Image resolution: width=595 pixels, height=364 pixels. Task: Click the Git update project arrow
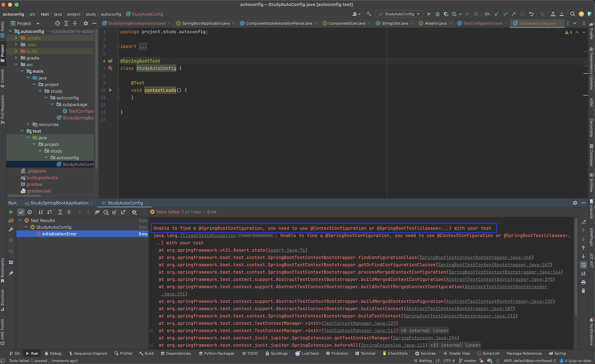pyautogui.click(x=496, y=14)
